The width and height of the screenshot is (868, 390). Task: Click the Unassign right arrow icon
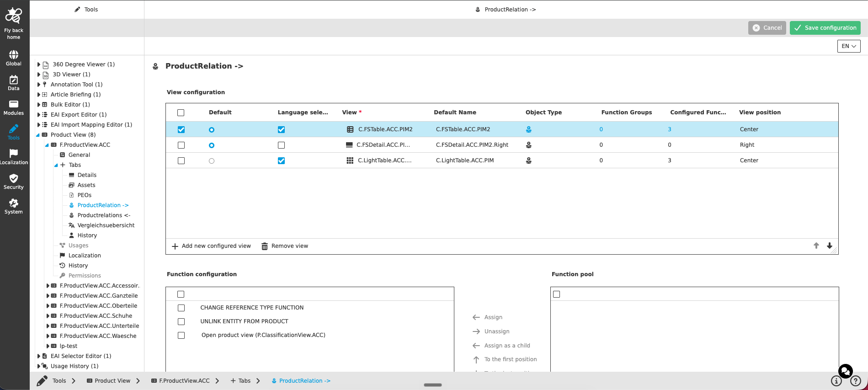click(476, 331)
